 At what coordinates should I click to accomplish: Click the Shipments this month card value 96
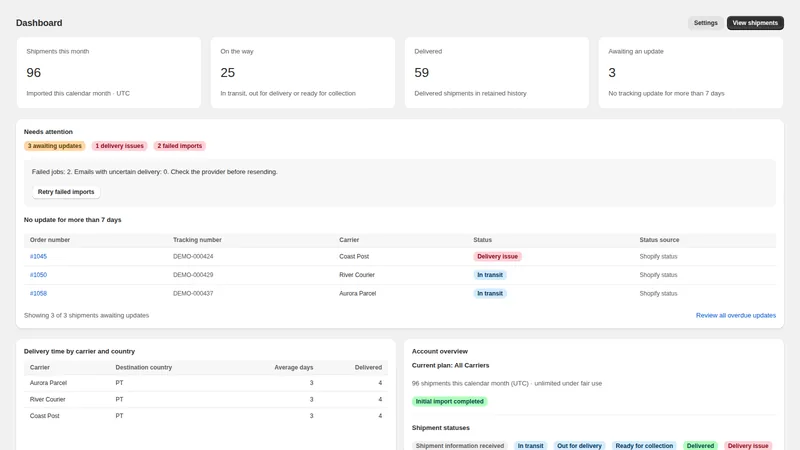click(x=34, y=72)
